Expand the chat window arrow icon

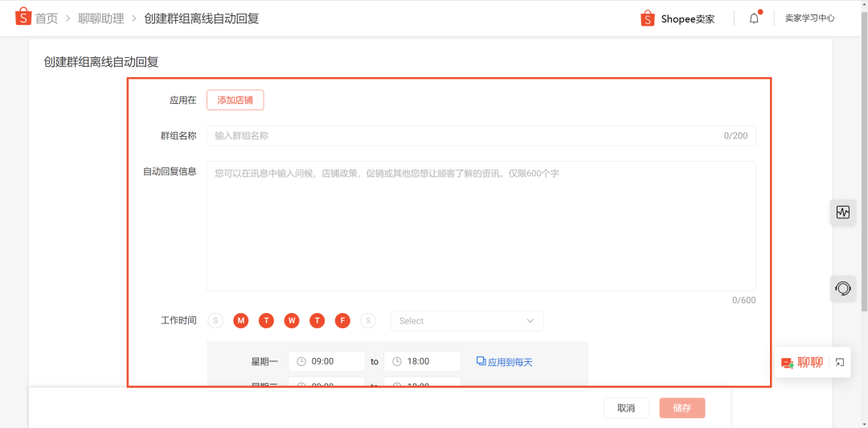tap(840, 362)
